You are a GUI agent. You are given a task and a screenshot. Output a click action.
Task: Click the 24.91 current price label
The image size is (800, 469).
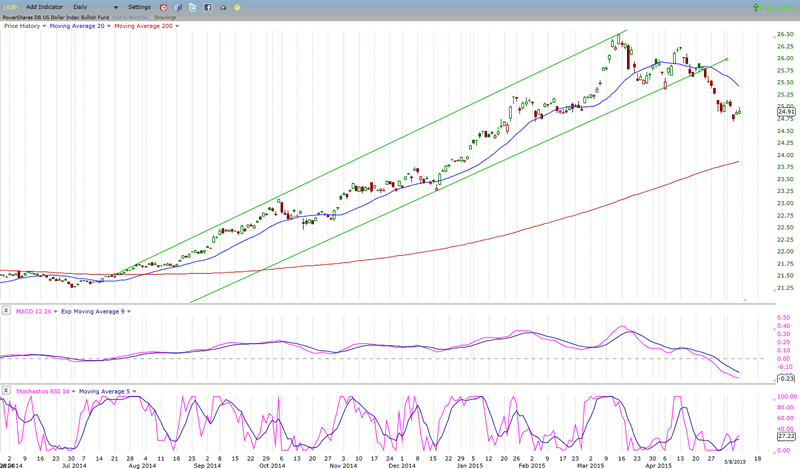786,111
